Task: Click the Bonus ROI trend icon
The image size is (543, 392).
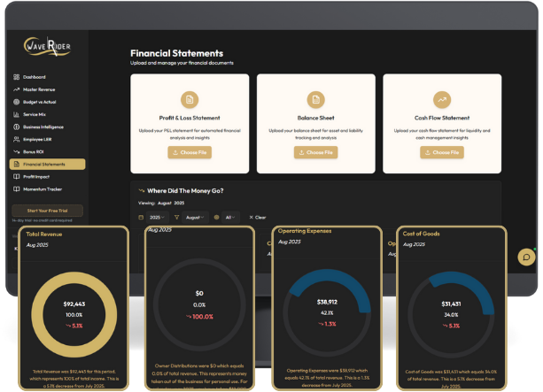Action: click(x=16, y=151)
